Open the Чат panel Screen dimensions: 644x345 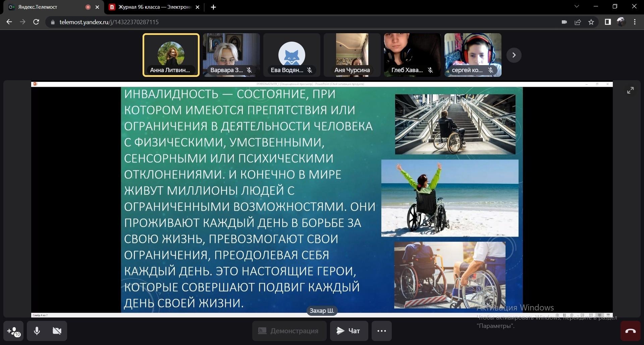coord(349,331)
